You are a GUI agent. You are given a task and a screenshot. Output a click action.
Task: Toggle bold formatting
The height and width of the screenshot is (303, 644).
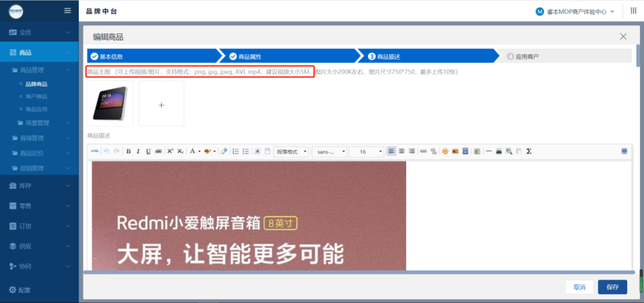(x=129, y=151)
